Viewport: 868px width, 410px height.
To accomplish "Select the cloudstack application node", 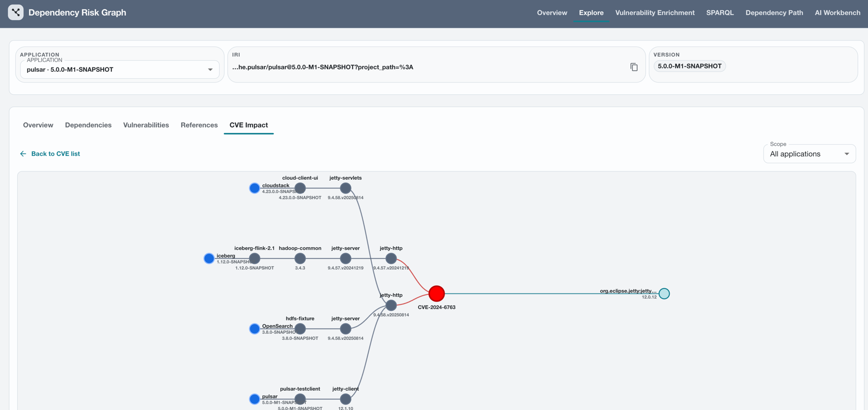I will [x=254, y=188].
